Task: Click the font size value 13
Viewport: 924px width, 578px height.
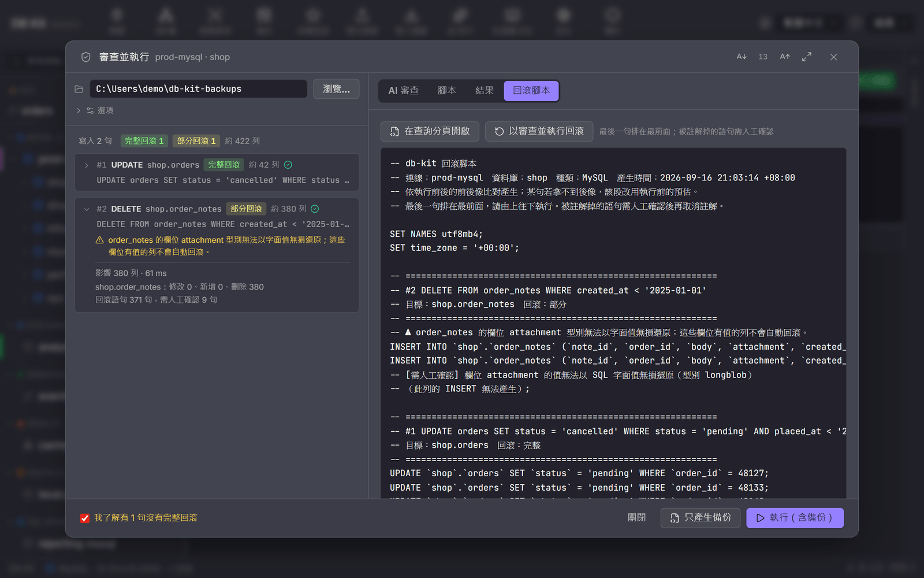Action: tap(763, 57)
